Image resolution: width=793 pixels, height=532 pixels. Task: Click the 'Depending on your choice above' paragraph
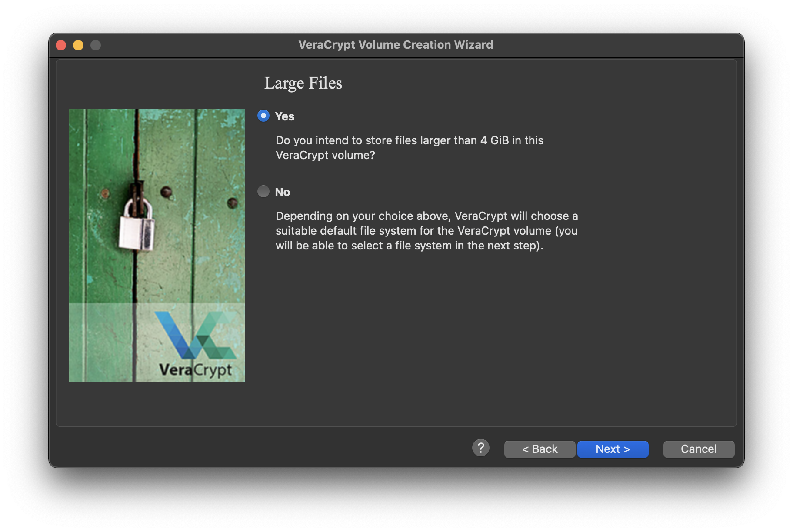pyautogui.click(x=427, y=231)
